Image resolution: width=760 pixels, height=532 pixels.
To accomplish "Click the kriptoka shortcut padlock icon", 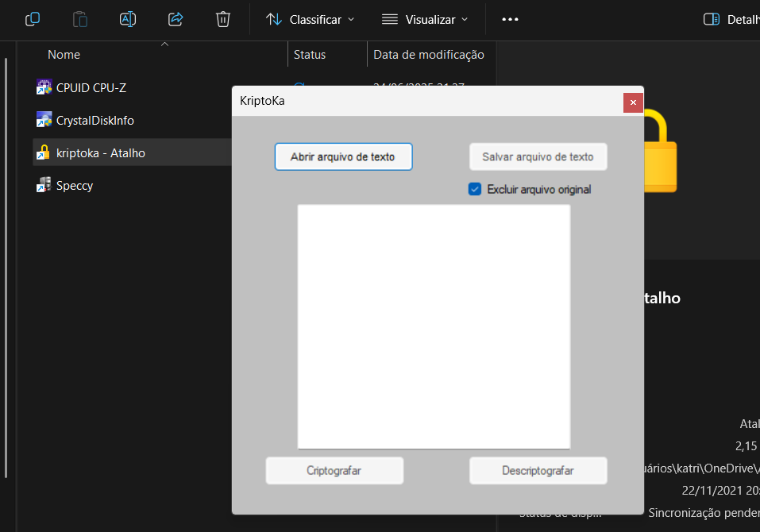I will 44,152.
